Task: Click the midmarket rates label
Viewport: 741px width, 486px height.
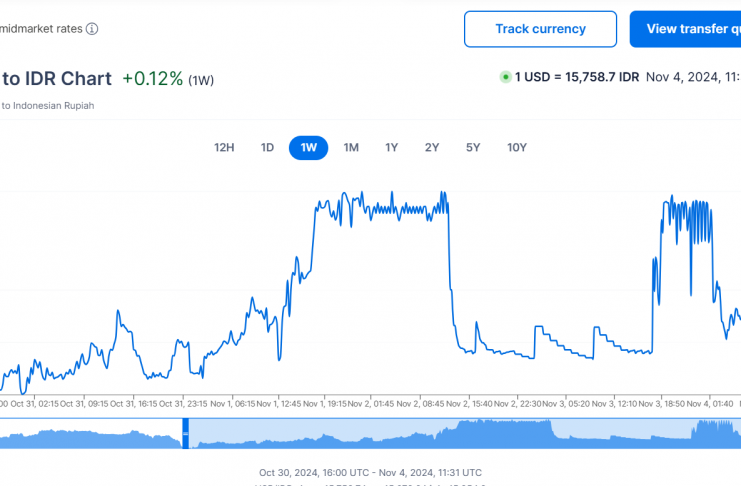Action: 40,29
